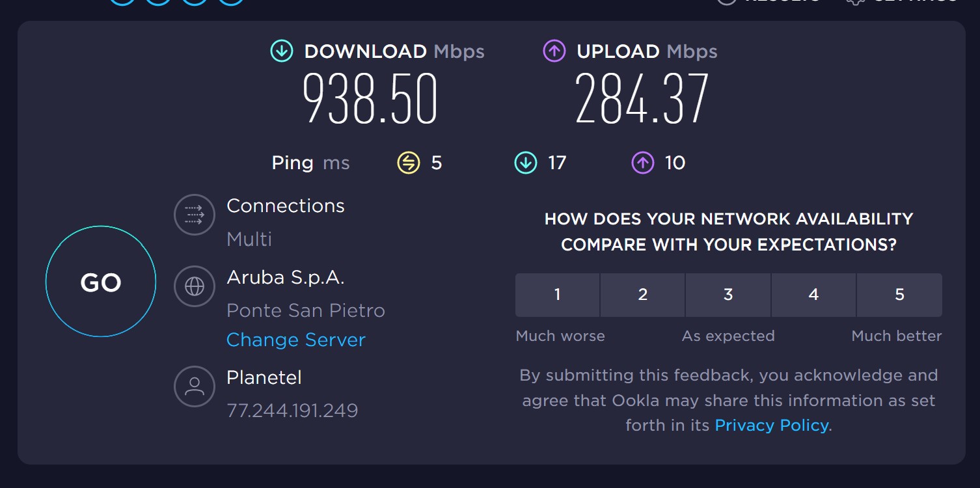Choose rating 3, As expected

tap(728, 295)
